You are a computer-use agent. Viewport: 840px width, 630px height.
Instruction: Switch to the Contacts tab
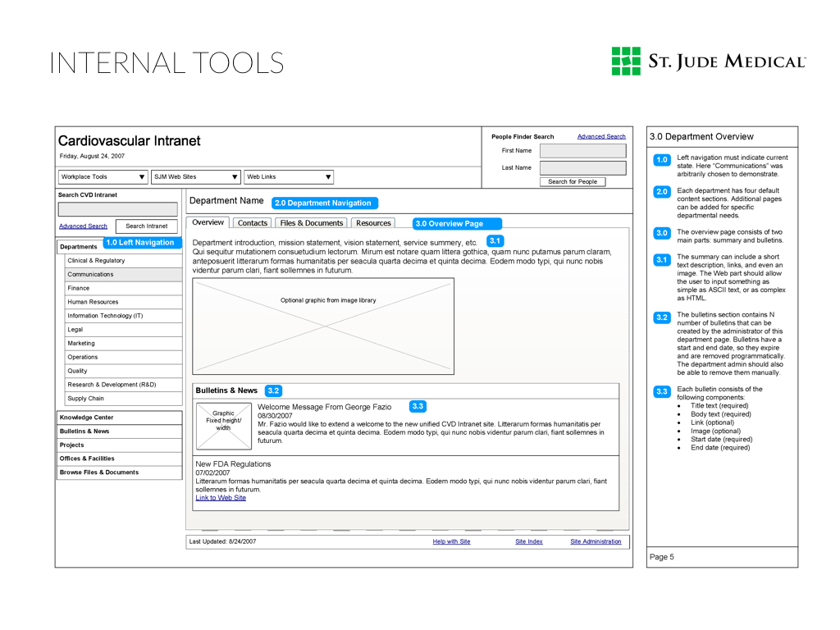click(x=253, y=223)
